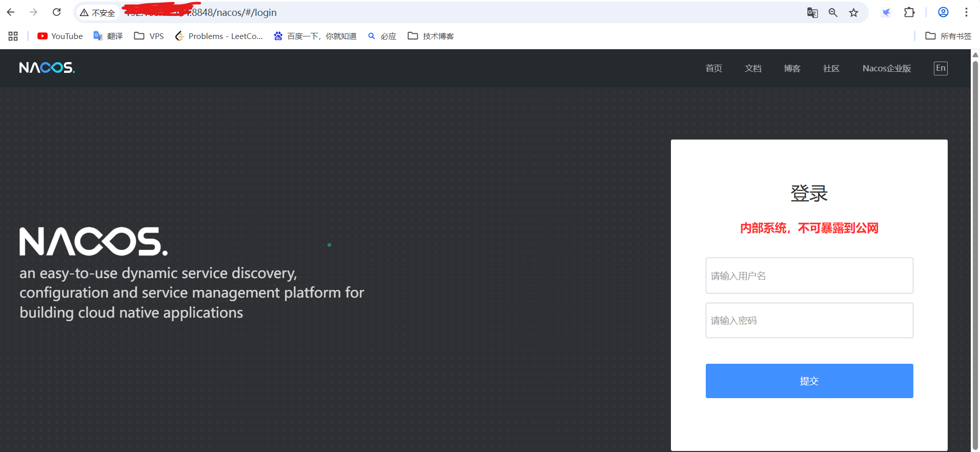Open the 所有书签 folder
The height and width of the screenshot is (452, 980).
tap(949, 36)
